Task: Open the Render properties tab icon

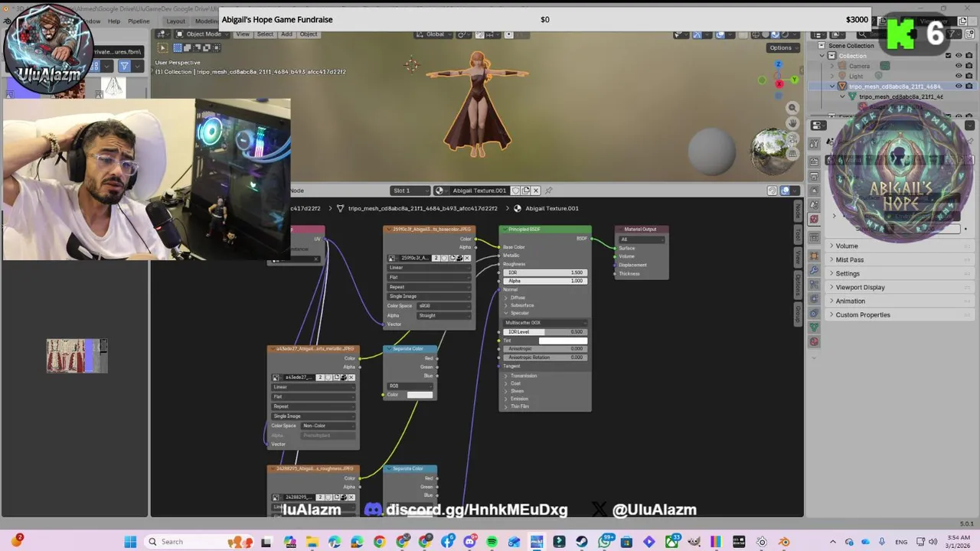Action: point(815,161)
